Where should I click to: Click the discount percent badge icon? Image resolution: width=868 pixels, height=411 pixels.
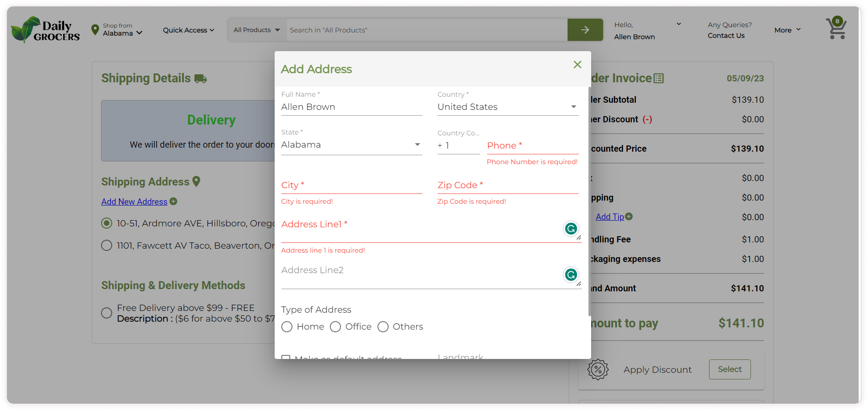(x=598, y=370)
